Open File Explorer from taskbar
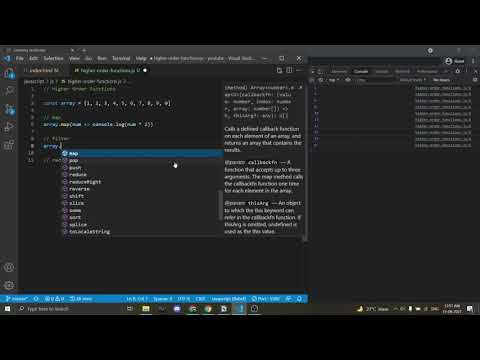480x360 pixels. pos(146,309)
